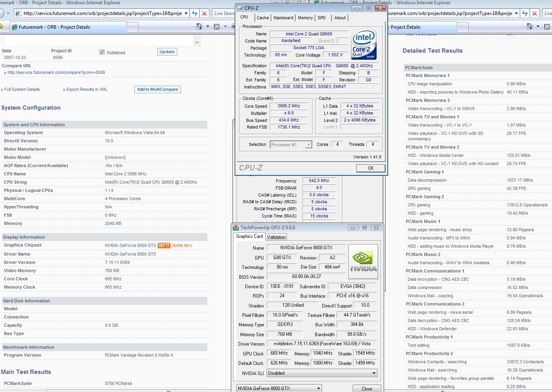Click BIOS Version 60.80.0A.00.27 field
Image resolution: width=552 pixels, height=392 pixels.
tap(306, 276)
